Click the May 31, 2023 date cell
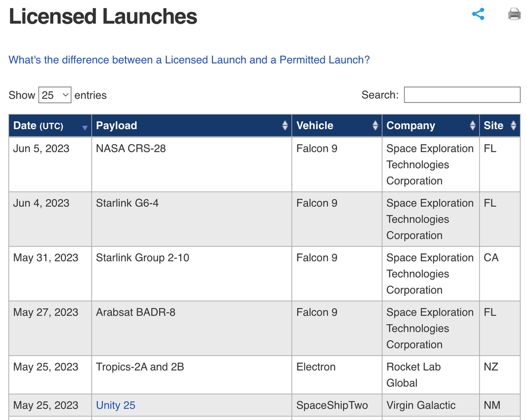 pyautogui.click(x=50, y=274)
